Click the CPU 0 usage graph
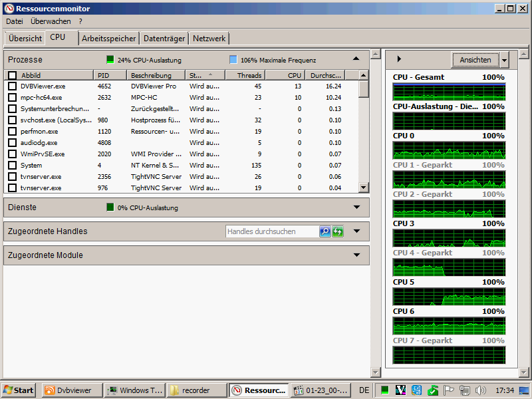This screenshot has width=532, height=399. pos(449,150)
